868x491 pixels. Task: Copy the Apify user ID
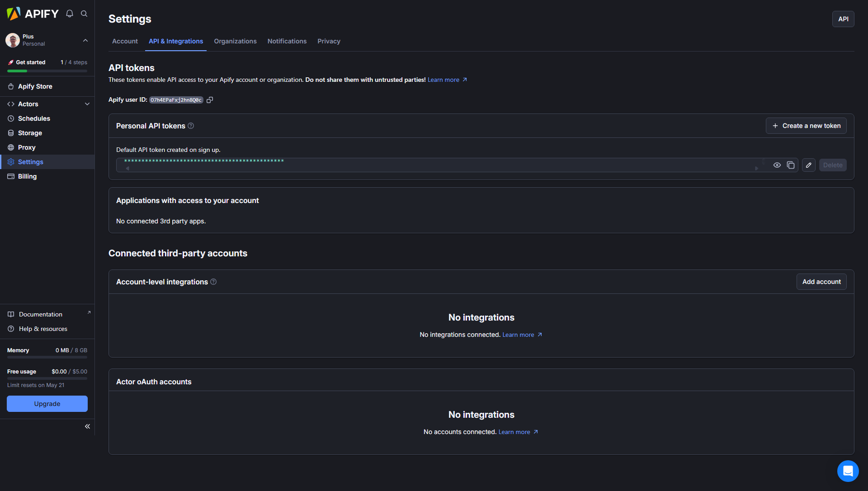point(210,100)
